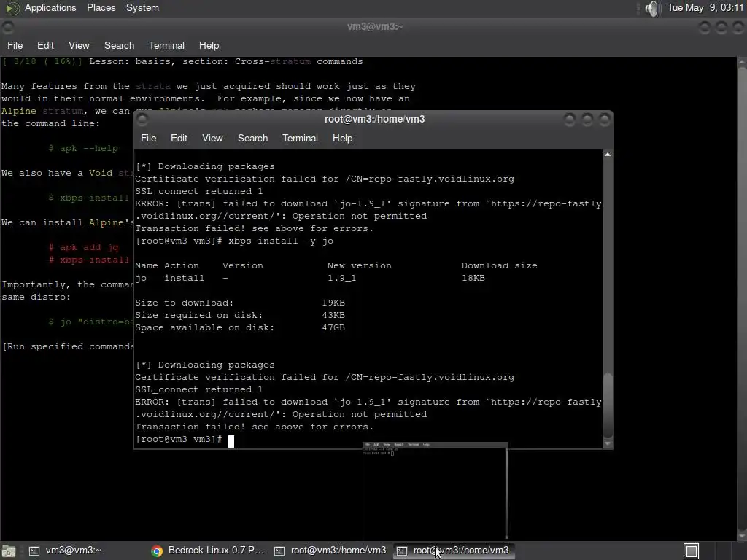
Task: Click the '47GB' space available value
Action: click(333, 327)
